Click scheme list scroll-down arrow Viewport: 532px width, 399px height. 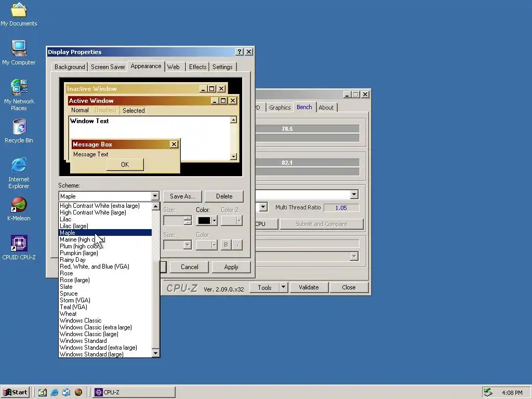[156, 353]
